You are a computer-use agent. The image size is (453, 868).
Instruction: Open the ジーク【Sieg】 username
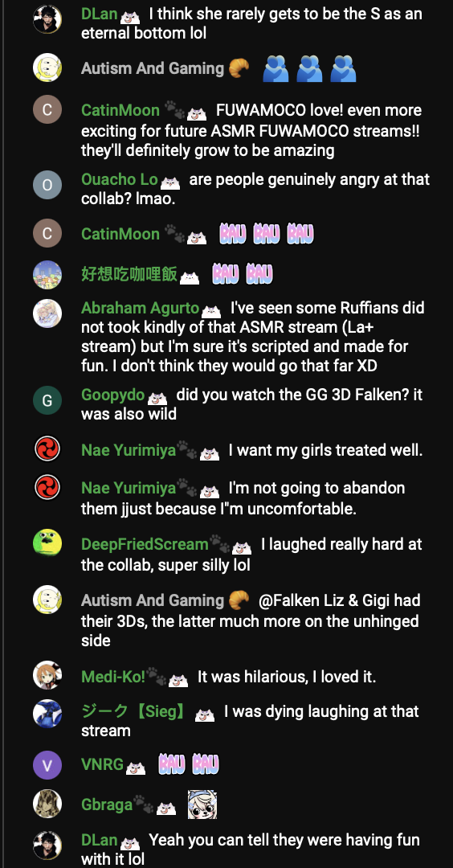tap(134, 711)
